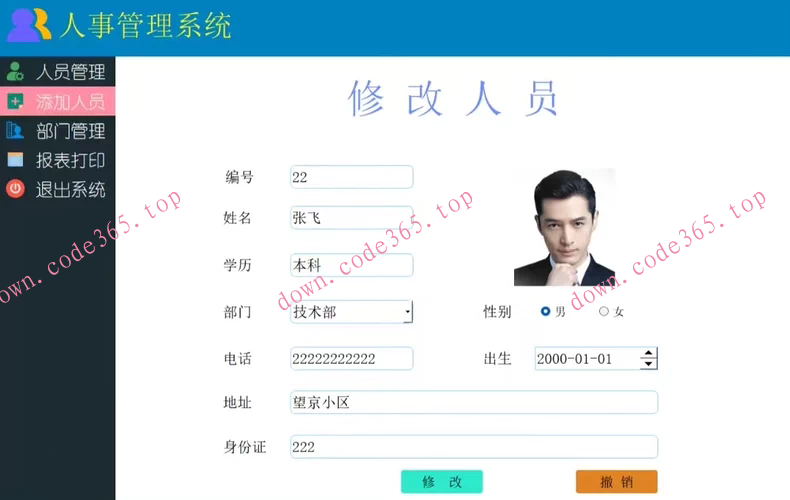
Task: Click the 人事管理系统 title text
Action: 146,25
